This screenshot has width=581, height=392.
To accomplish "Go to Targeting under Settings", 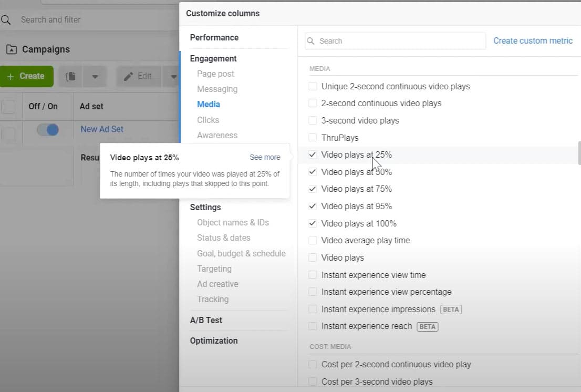I will [x=214, y=269].
